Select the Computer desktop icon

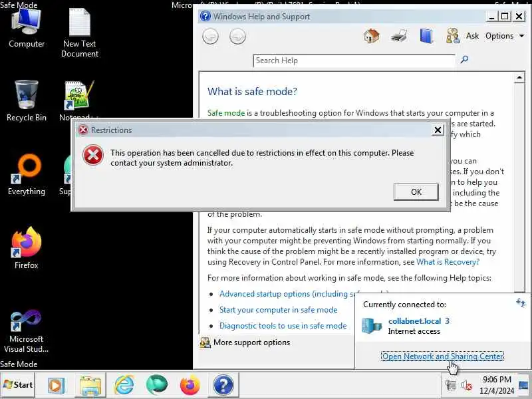27,28
